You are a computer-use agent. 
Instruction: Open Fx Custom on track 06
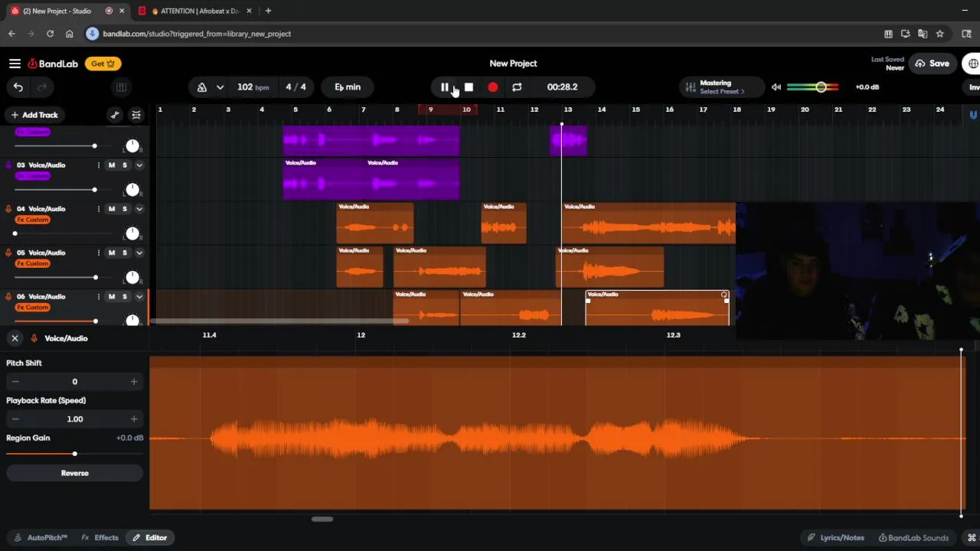coord(33,307)
